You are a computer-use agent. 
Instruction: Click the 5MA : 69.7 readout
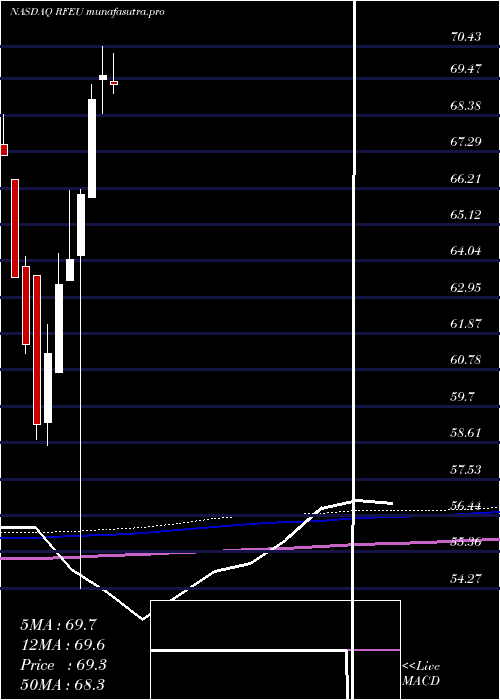click(58, 625)
